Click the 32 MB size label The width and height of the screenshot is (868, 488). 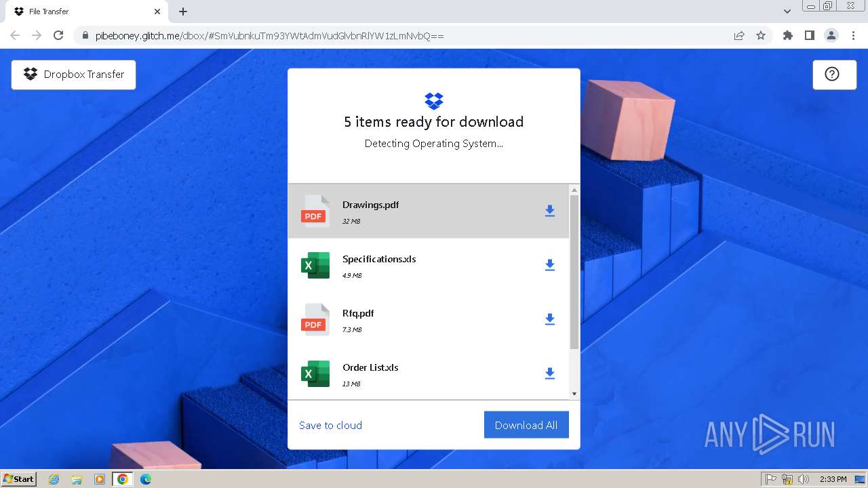pos(351,222)
